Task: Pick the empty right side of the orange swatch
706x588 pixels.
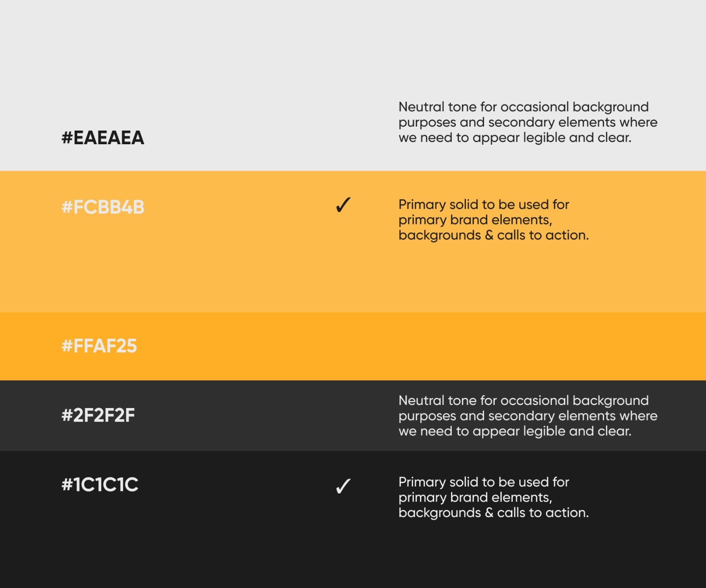Action: [x=529, y=346]
